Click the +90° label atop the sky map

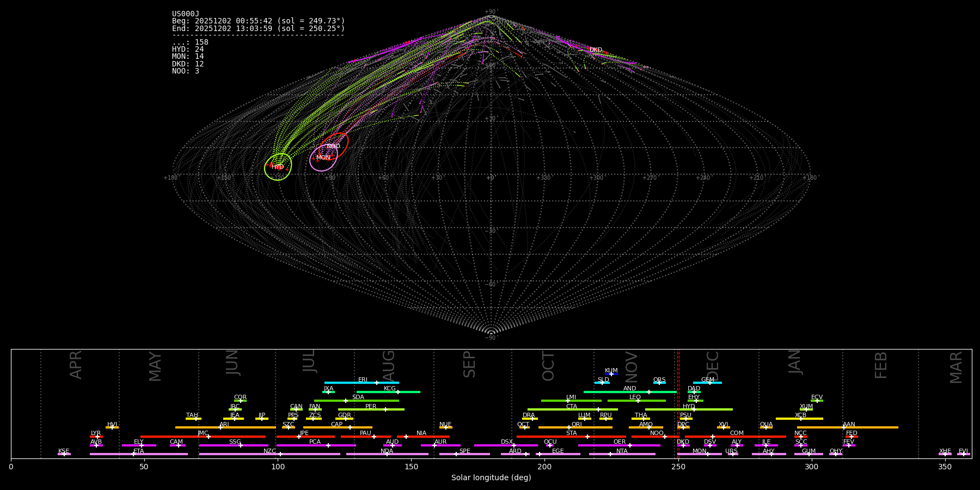point(491,12)
